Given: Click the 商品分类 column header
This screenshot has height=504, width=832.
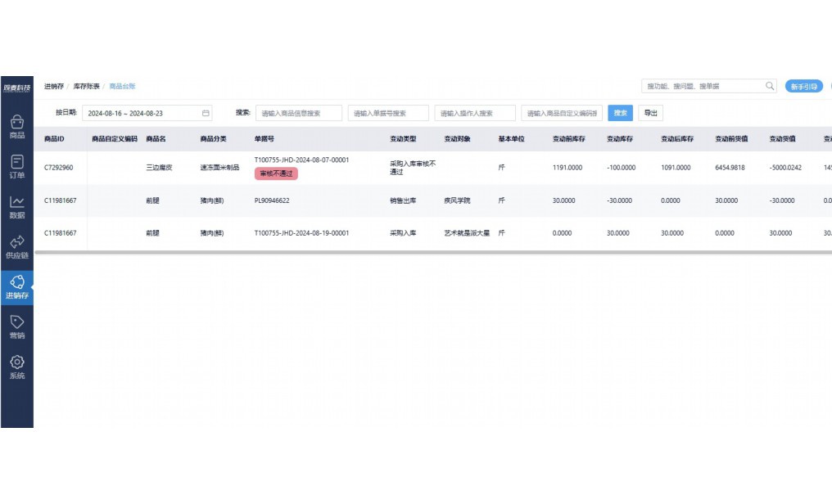Looking at the screenshot, I should pyautogui.click(x=213, y=139).
